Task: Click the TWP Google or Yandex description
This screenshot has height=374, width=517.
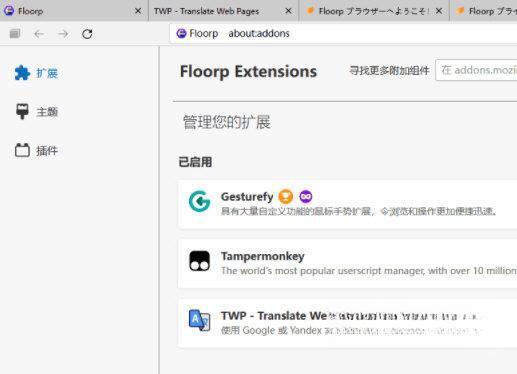Action: [352, 330]
